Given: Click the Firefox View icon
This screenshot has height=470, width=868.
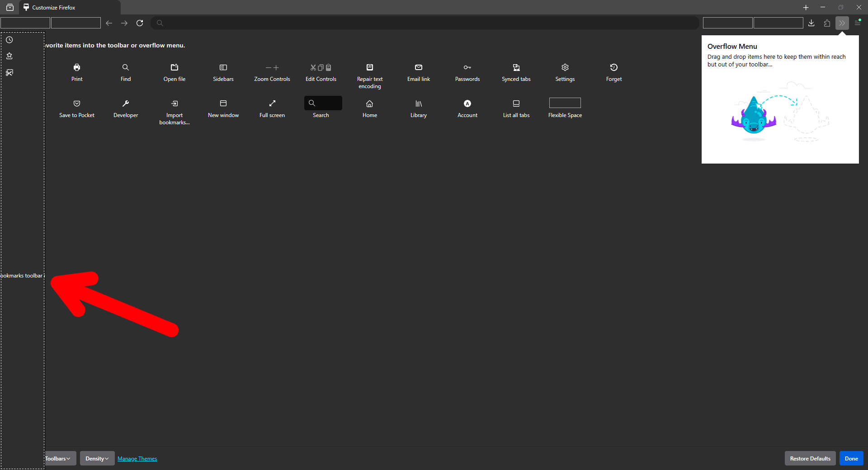Looking at the screenshot, I should 10,8.
